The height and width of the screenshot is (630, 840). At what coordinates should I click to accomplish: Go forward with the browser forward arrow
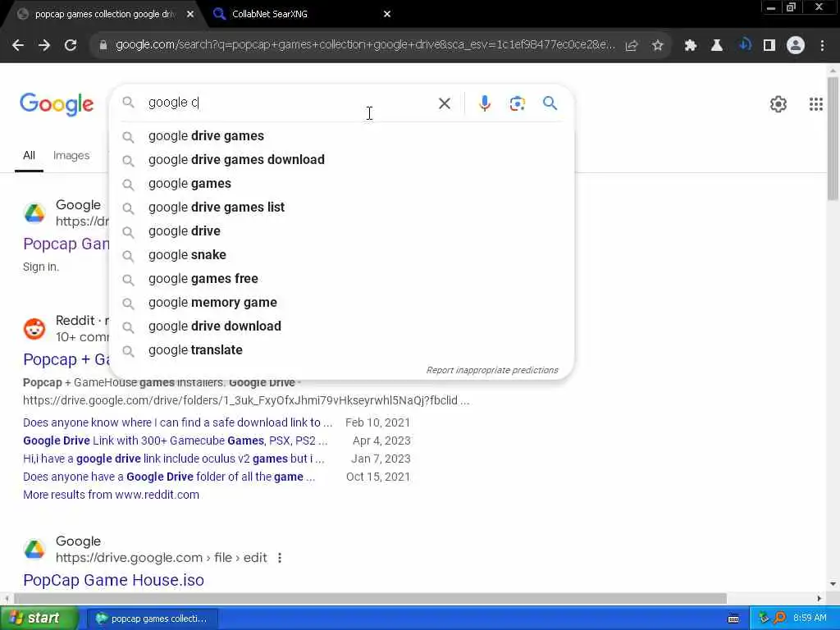(44, 46)
